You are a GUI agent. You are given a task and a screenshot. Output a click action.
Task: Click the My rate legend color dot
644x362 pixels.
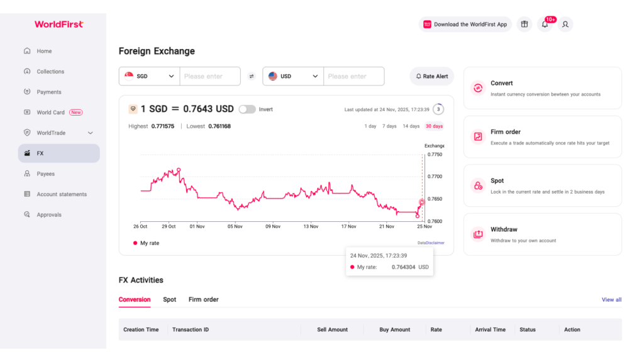point(135,243)
